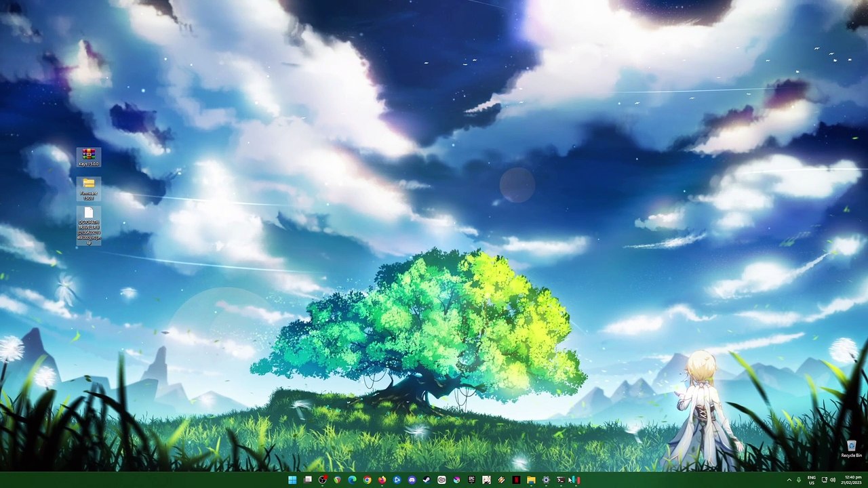Click the green download tray icon
Image resolution: width=868 pixels, height=488 pixels.
799,480
